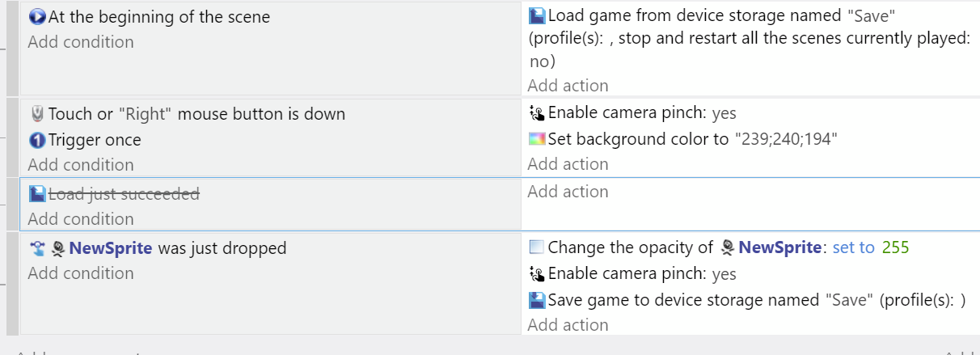Add action below Set background color
The width and height of the screenshot is (980, 355).
click(568, 164)
